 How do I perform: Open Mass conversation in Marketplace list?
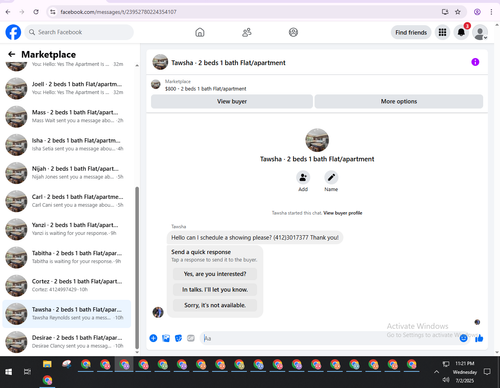pos(67,116)
